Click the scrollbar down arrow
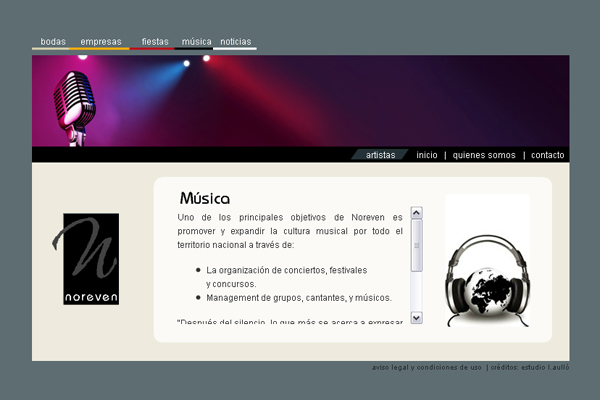This screenshot has height=400, width=600. click(x=416, y=317)
